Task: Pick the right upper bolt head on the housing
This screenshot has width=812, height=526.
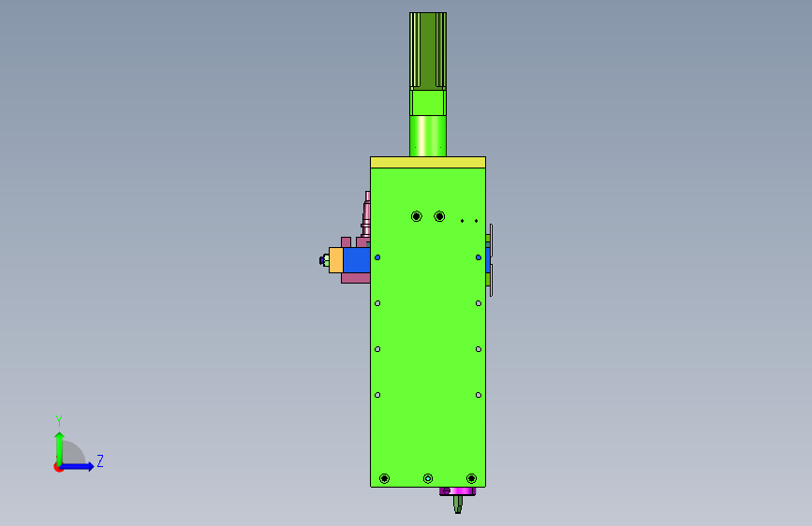Action: click(439, 216)
